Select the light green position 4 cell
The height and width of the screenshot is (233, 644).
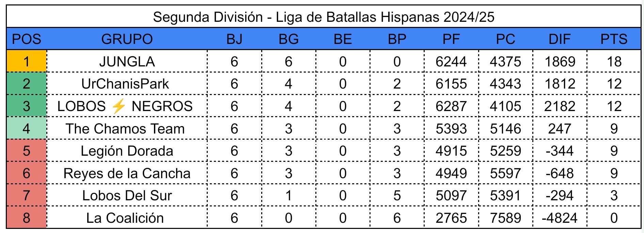point(26,128)
